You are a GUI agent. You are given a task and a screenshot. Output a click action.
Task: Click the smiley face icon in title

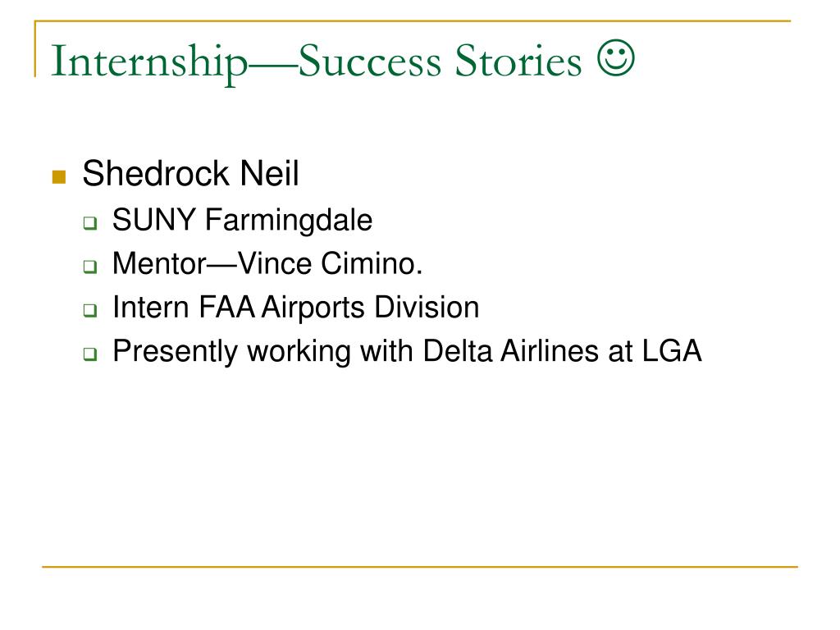coord(616,57)
